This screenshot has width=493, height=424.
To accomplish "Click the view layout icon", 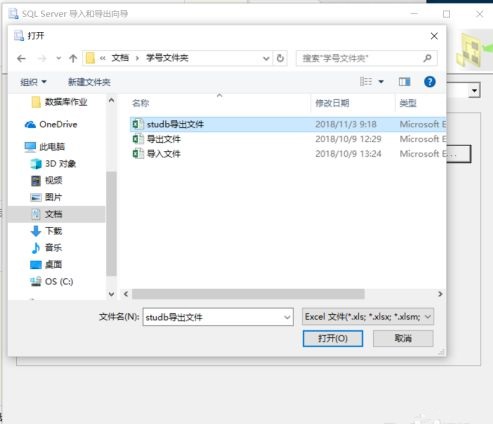I will tap(366, 82).
